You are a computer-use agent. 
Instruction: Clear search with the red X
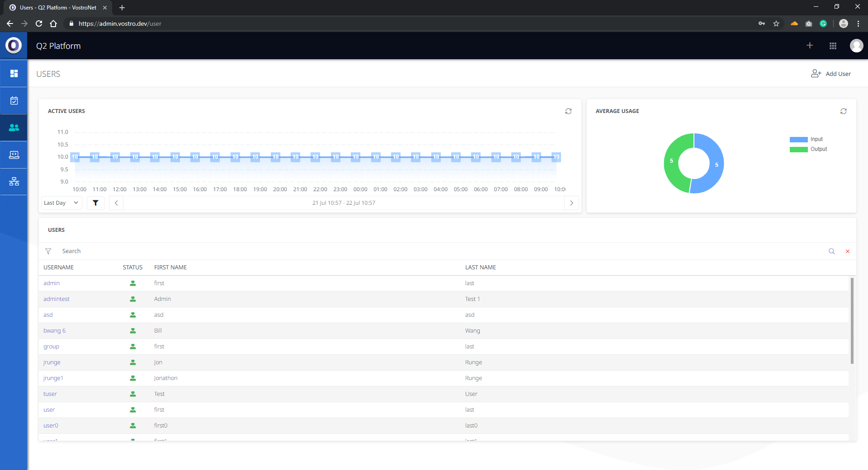(848, 251)
